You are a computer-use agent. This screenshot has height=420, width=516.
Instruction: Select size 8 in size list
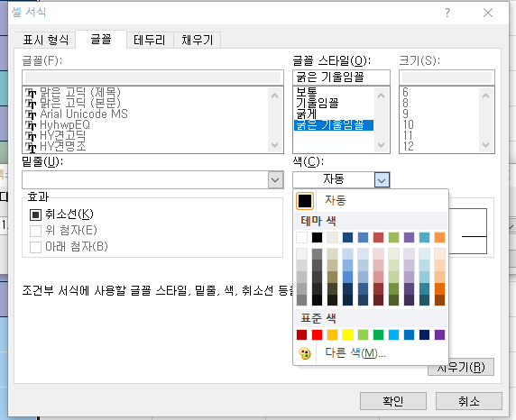point(405,103)
